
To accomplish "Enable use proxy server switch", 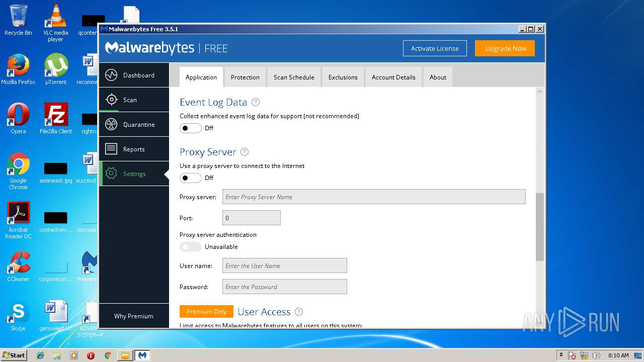I will [191, 178].
